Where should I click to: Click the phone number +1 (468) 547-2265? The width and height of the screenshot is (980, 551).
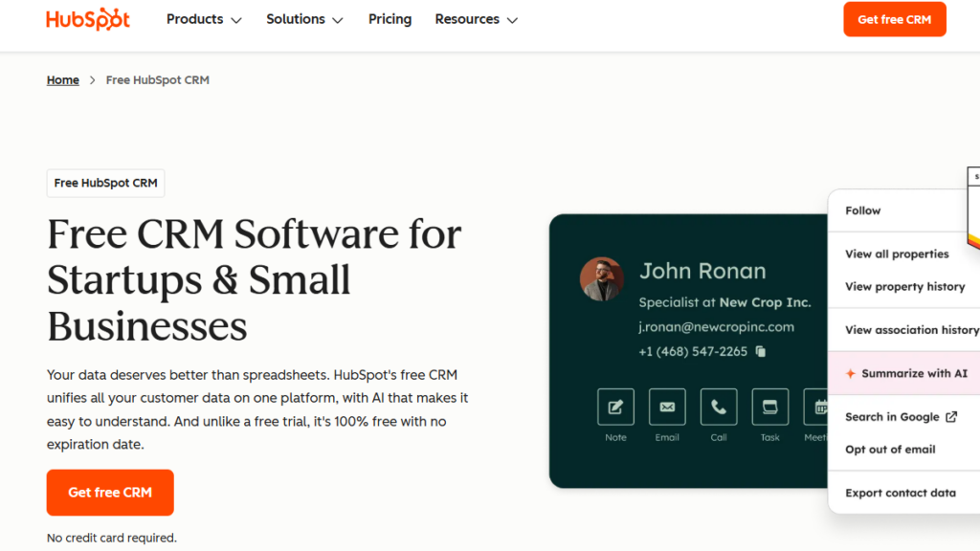(693, 351)
